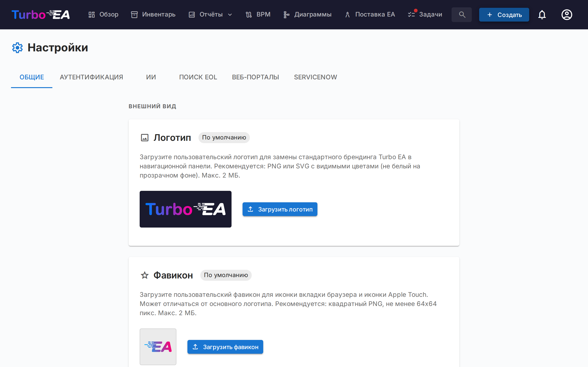
Task: Switch to the ИИ tab
Action: tap(151, 77)
